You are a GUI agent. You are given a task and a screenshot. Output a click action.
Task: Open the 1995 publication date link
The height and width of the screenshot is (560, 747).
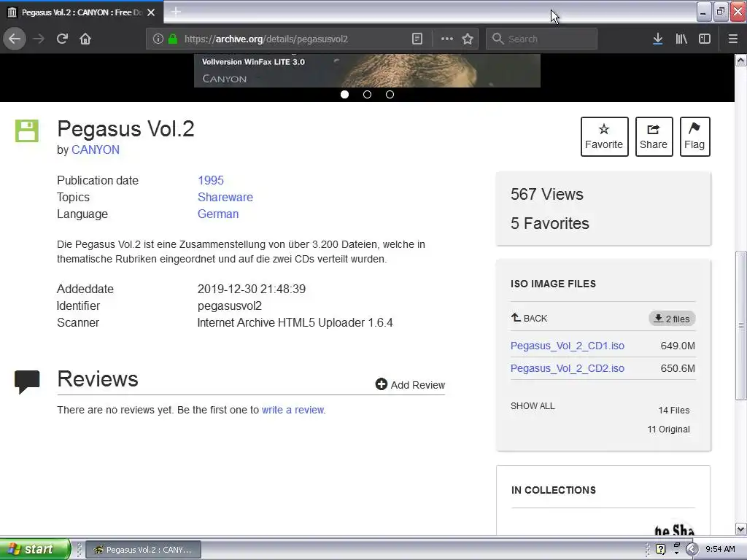pos(211,181)
